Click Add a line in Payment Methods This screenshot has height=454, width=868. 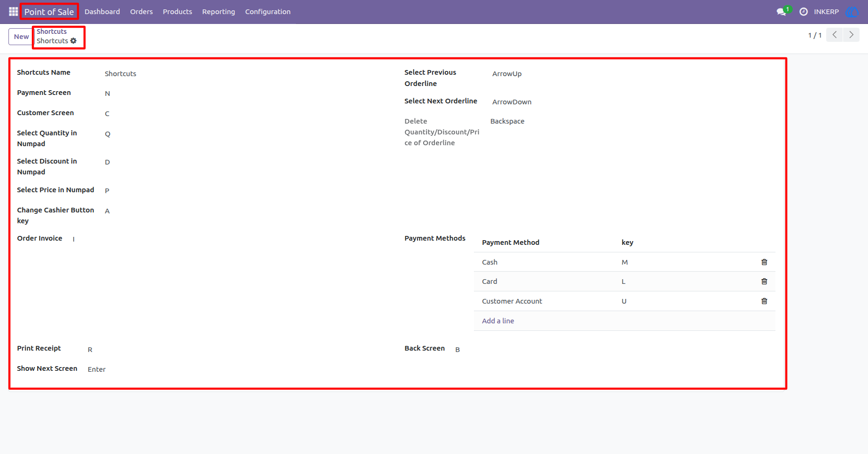(x=498, y=321)
